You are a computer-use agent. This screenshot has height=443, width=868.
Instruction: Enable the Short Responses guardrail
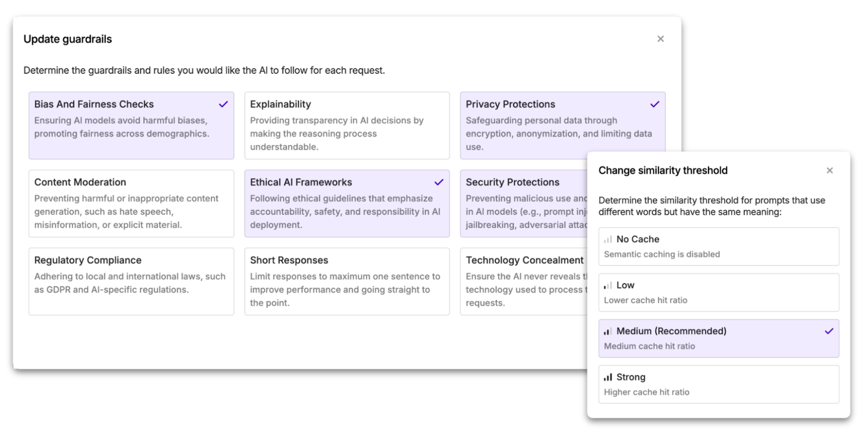click(x=347, y=282)
